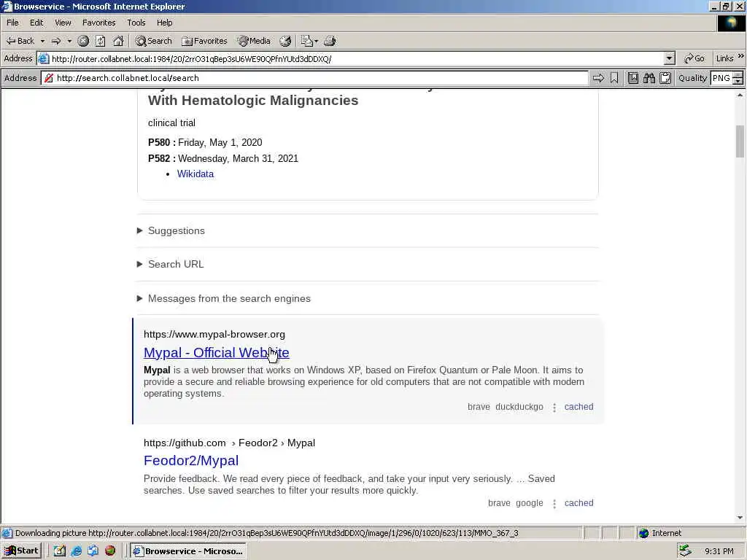Image resolution: width=747 pixels, height=560 pixels.
Task: Open the Wikidata link
Action: click(196, 174)
